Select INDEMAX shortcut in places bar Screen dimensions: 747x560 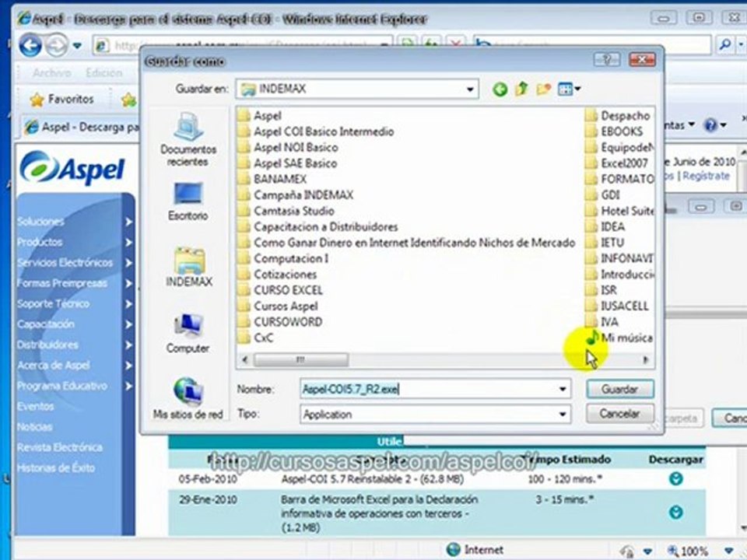189,267
